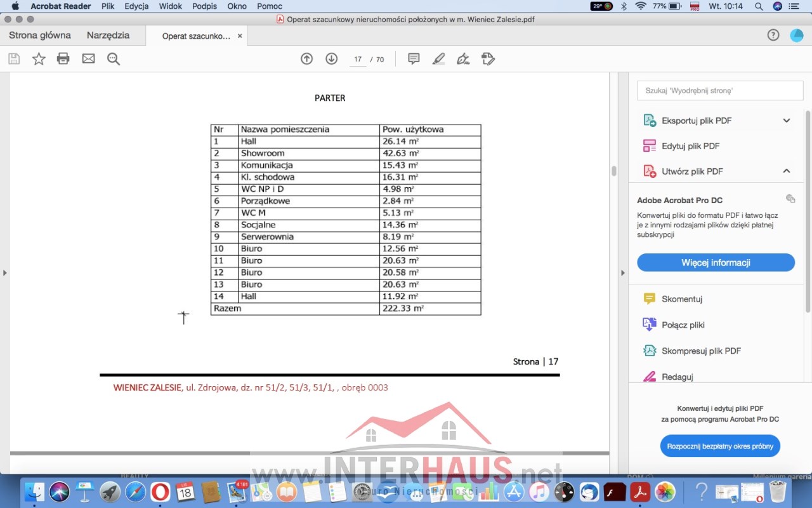Print the document via printer icon
Screen dimensions: 812x508
(x=63, y=59)
